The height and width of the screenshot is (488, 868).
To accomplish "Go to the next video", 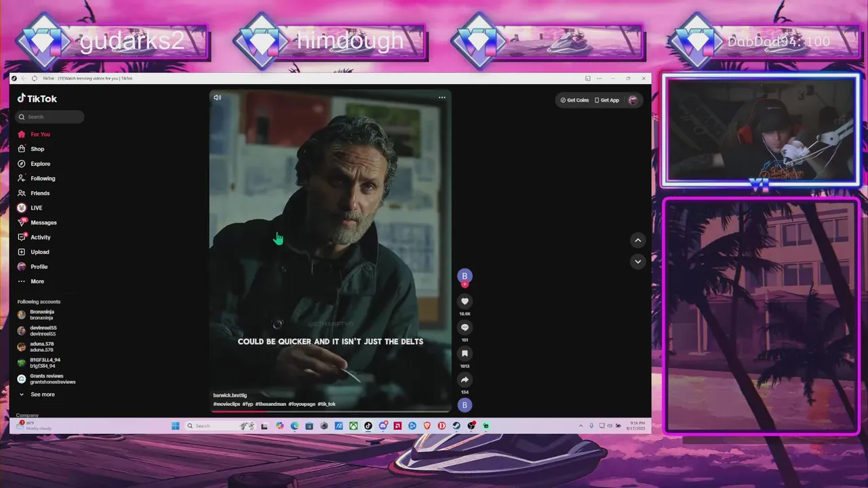I will point(637,261).
